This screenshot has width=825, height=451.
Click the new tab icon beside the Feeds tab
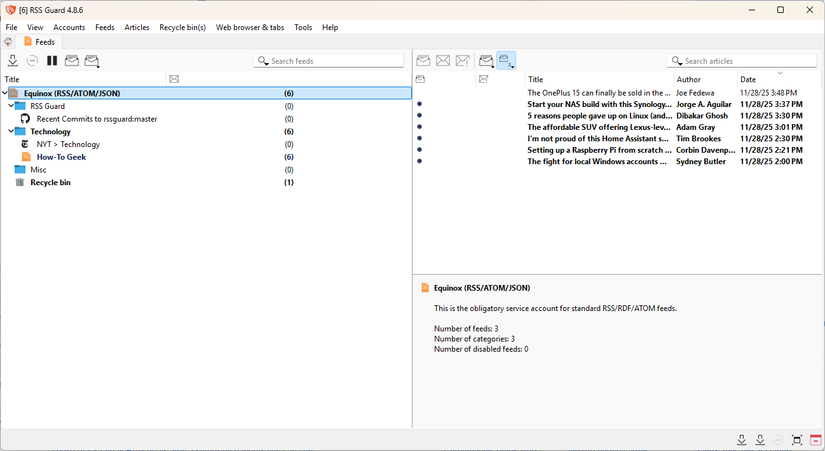point(8,42)
